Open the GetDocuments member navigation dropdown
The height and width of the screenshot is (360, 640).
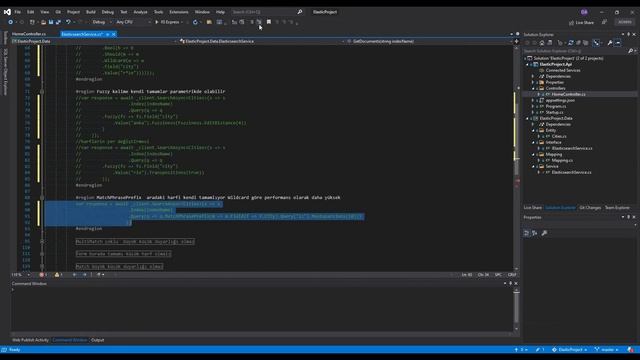tap(429, 41)
